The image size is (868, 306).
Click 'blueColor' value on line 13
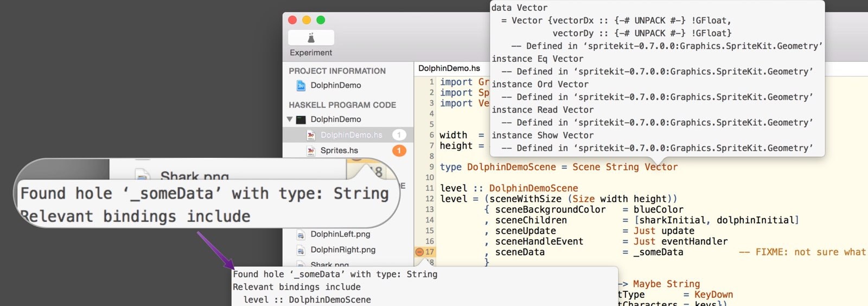coord(658,209)
